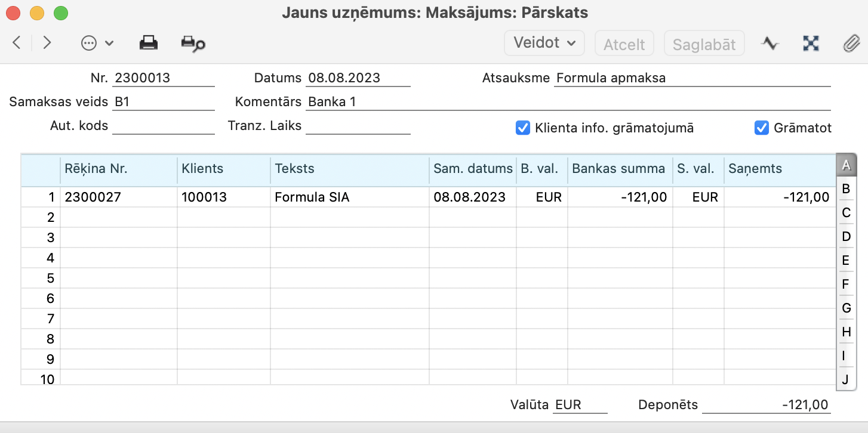Toggle Klienta info. grāmatojumā checkbox
This screenshot has height=433, width=868.
523,128
